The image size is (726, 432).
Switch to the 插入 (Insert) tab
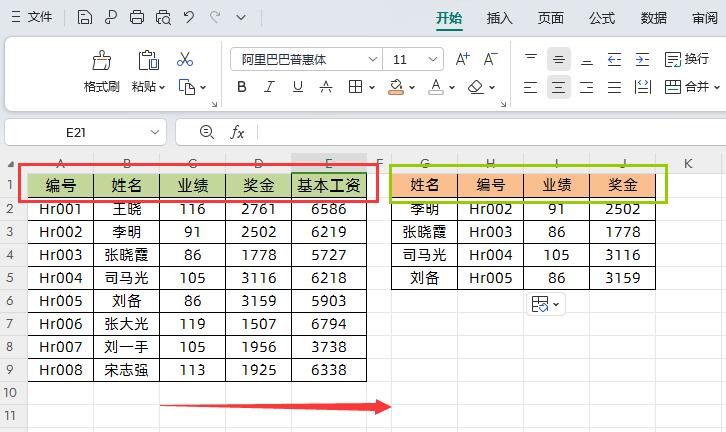pos(499,18)
